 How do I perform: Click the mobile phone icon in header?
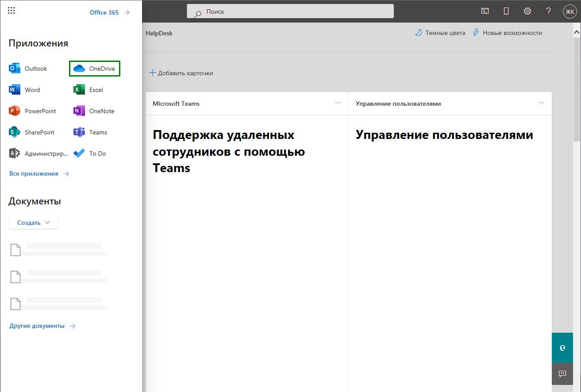pos(506,12)
